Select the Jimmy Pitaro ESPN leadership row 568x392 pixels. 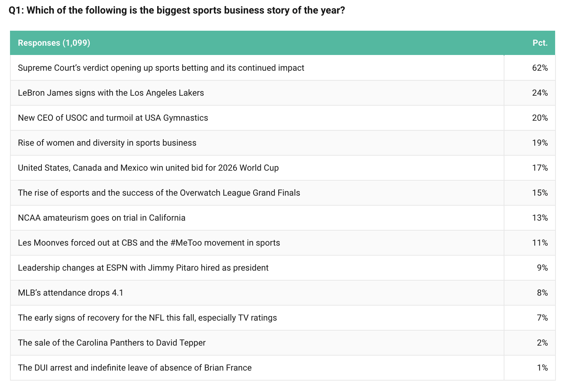click(143, 268)
